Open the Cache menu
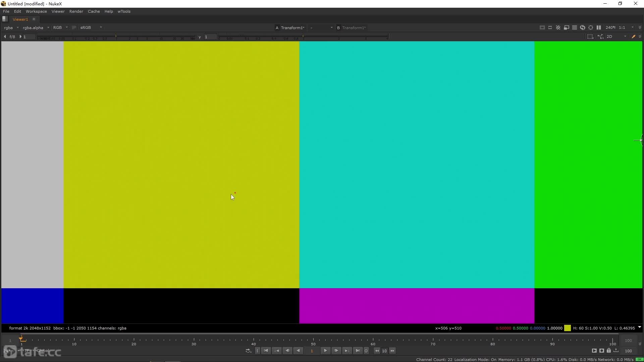 click(x=94, y=11)
